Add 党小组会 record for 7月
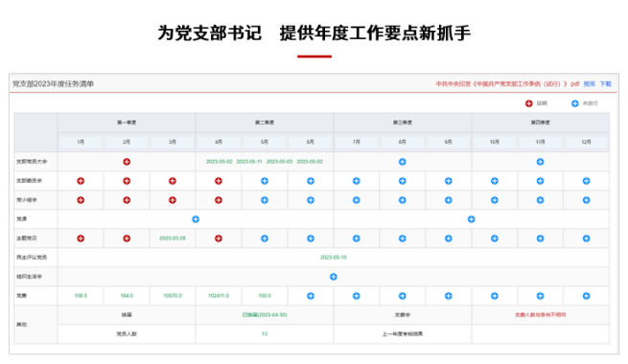 357,200
